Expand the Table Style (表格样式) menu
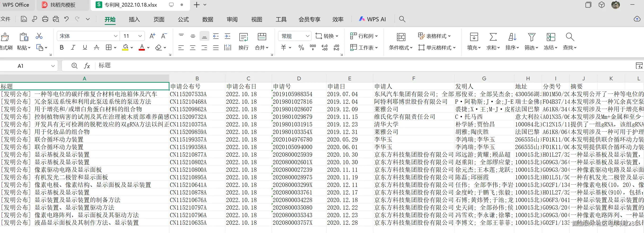Viewport: 644px width, 233px height. pos(434,36)
